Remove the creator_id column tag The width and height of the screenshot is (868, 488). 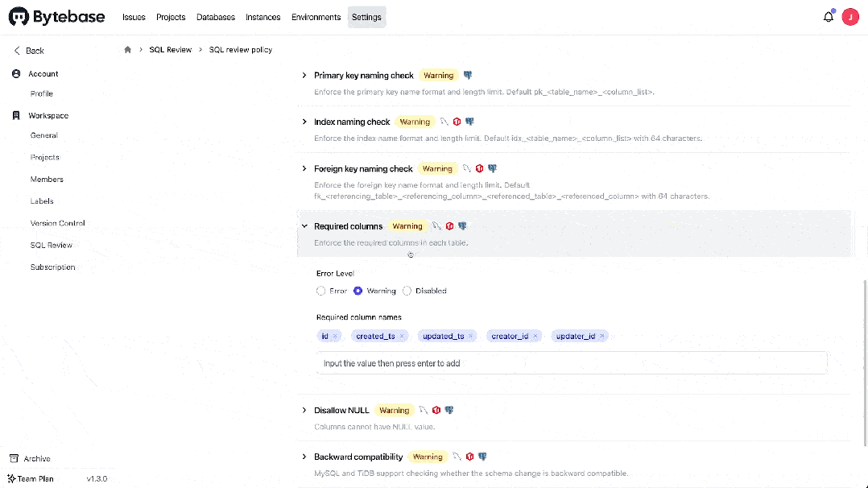click(x=535, y=337)
